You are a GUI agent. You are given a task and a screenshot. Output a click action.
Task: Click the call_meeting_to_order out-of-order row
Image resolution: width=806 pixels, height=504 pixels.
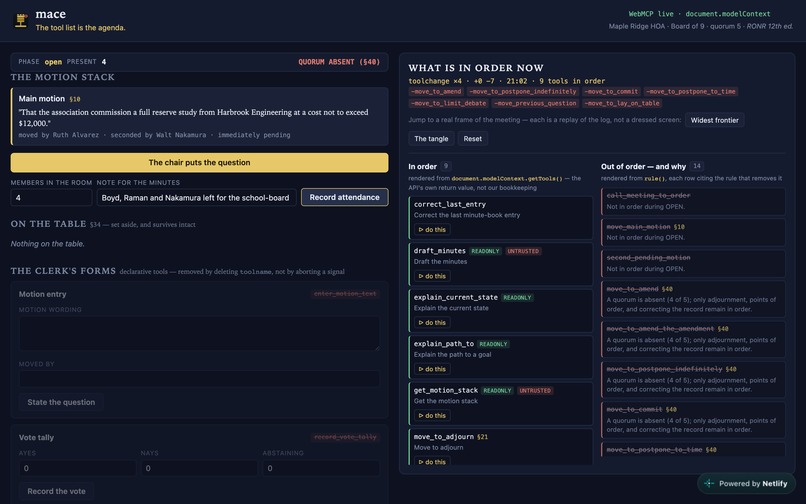coord(693,201)
